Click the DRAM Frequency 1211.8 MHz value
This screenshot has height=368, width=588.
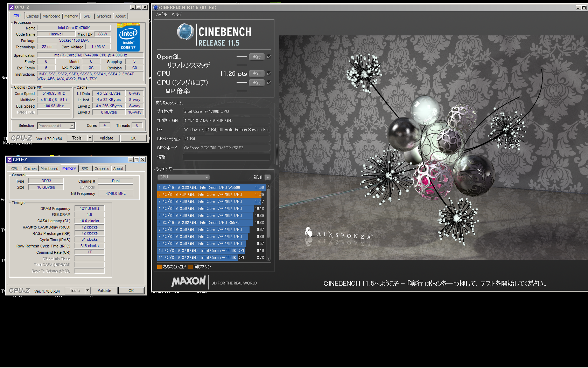(90, 208)
